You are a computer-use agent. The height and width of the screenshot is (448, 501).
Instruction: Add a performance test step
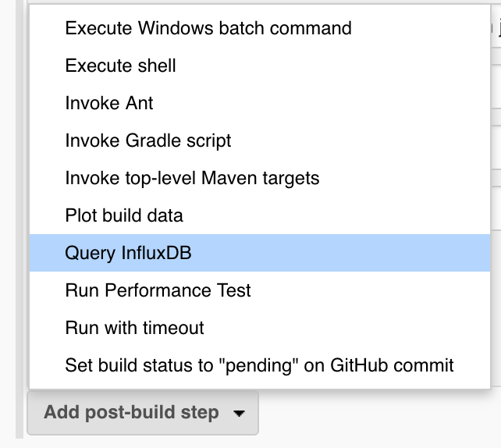(x=158, y=290)
